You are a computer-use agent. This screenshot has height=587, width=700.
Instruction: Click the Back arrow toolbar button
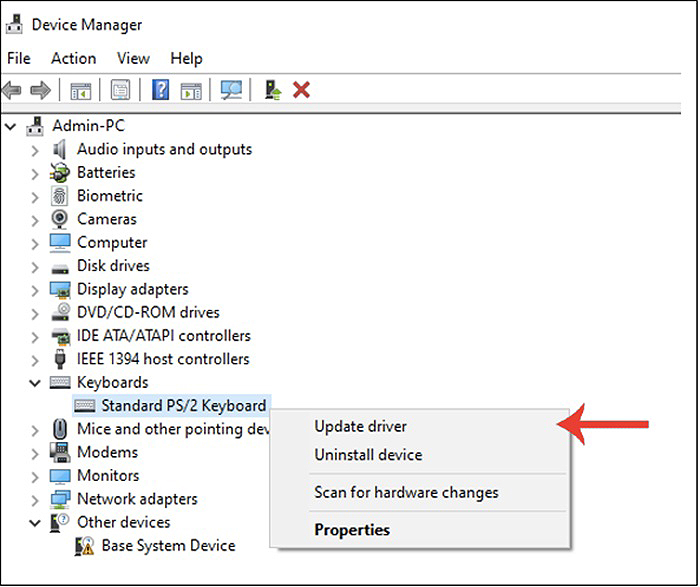[12, 90]
